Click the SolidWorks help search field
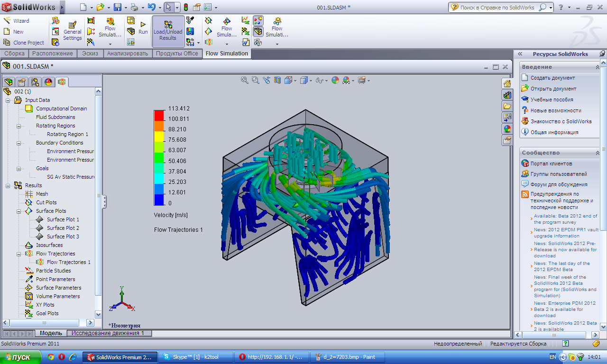 coord(497,7)
